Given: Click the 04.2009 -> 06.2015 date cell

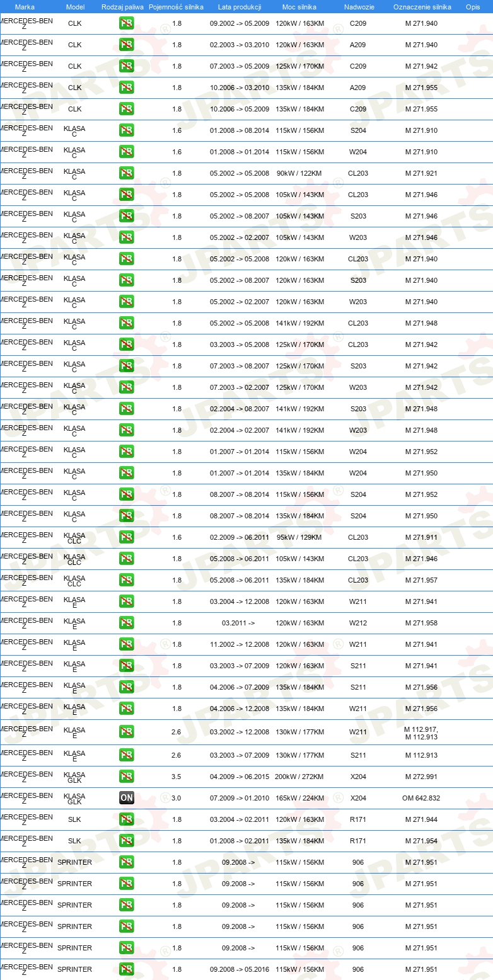Looking at the screenshot, I should pyautogui.click(x=240, y=777).
